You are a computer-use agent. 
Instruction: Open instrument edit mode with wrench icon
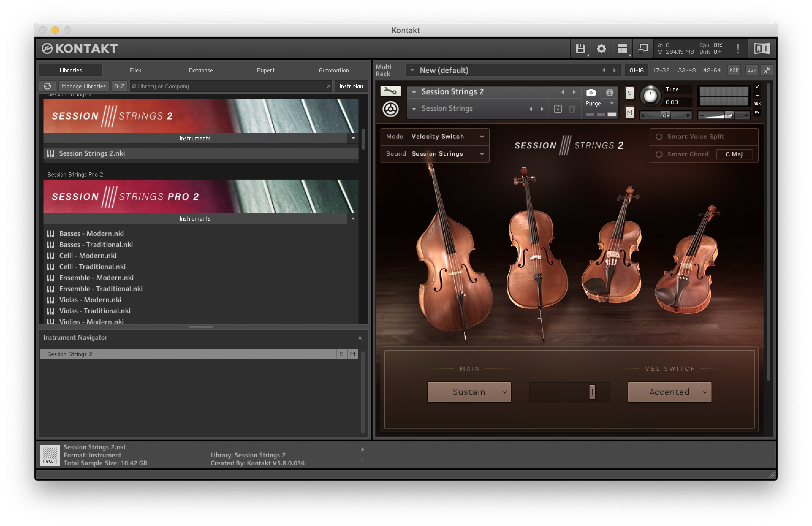(x=390, y=91)
